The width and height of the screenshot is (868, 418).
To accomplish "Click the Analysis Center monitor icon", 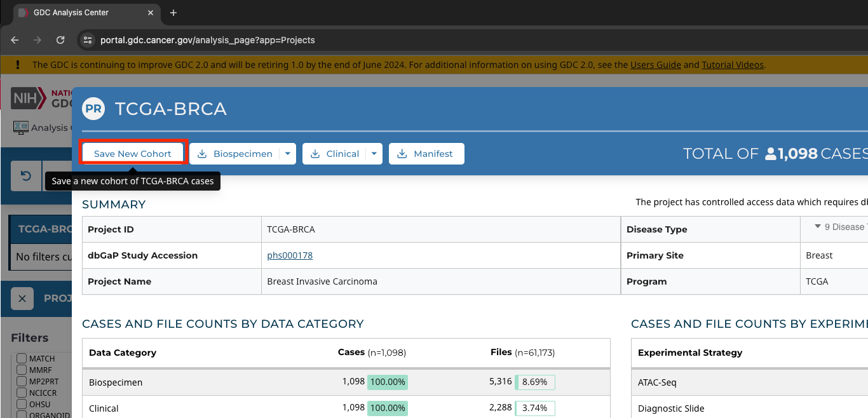I will coord(20,128).
